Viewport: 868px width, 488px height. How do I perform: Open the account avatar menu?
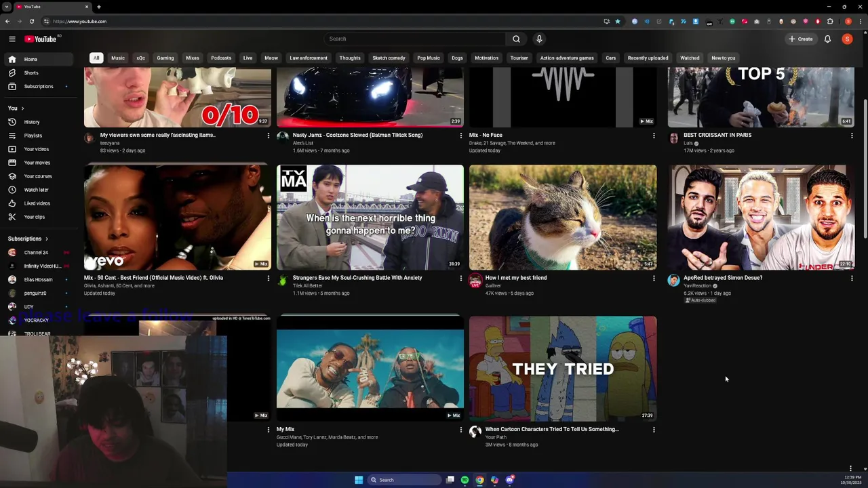[847, 39]
